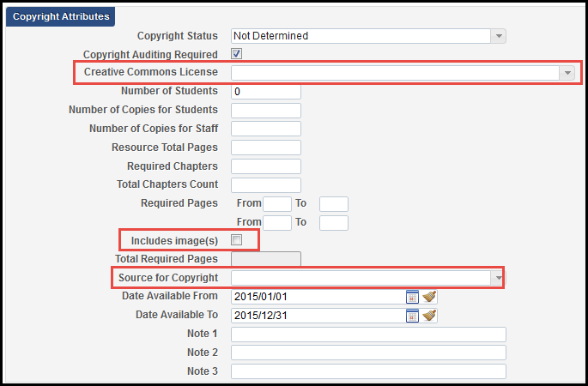The height and width of the screenshot is (386, 588).
Task: Click Not Determined value in Copyright Status
Action: point(270,36)
